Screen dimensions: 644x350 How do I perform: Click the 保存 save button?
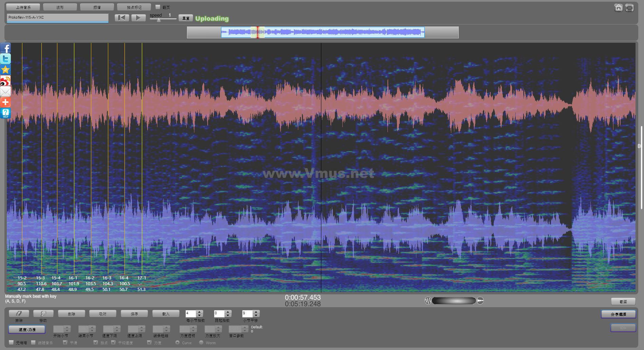(x=134, y=314)
